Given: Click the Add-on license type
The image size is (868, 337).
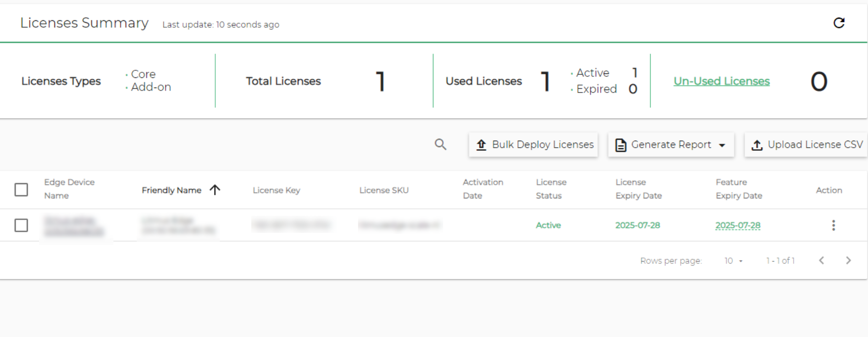Looking at the screenshot, I should click(151, 87).
